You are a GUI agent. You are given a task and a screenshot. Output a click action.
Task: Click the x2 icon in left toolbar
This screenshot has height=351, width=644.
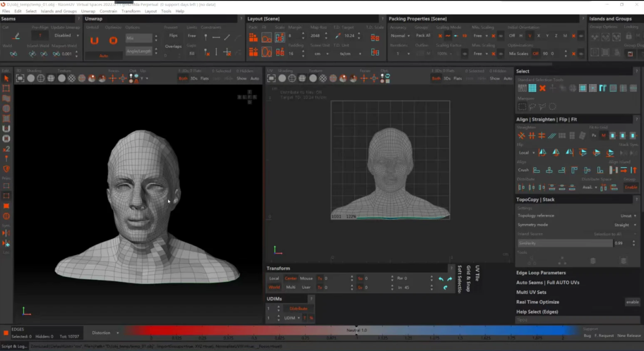pos(6,149)
